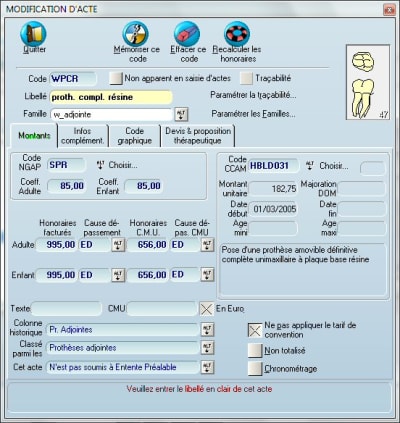Image resolution: width=400 pixels, height=423 pixels.
Task: Open the Cet acte Entente Préalable selector
Action: tap(207, 367)
